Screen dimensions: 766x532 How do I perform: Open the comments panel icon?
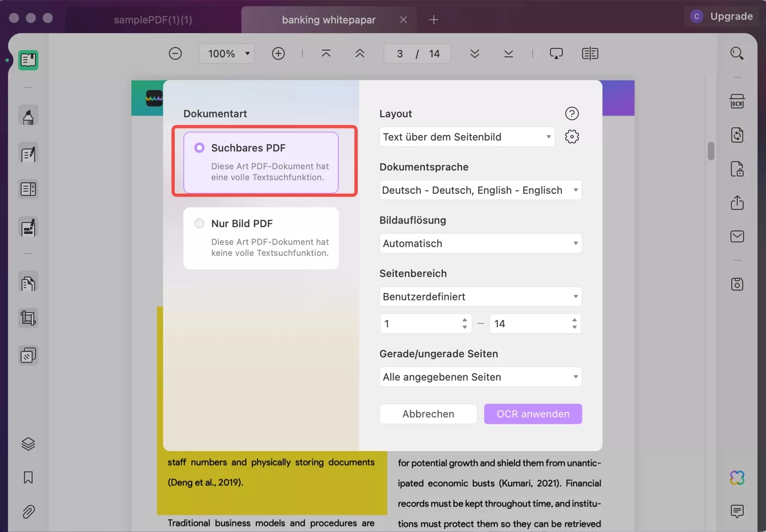(737, 511)
